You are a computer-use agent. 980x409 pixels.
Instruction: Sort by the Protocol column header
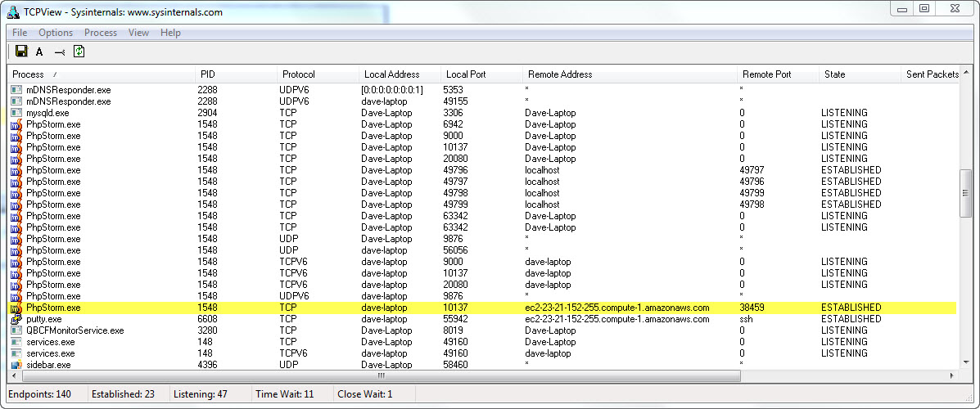[x=318, y=74]
